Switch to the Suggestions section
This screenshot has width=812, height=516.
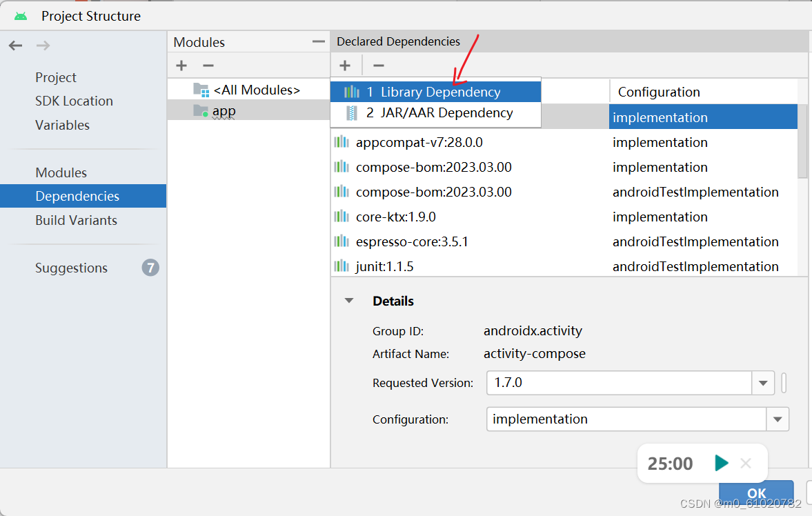coord(71,268)
